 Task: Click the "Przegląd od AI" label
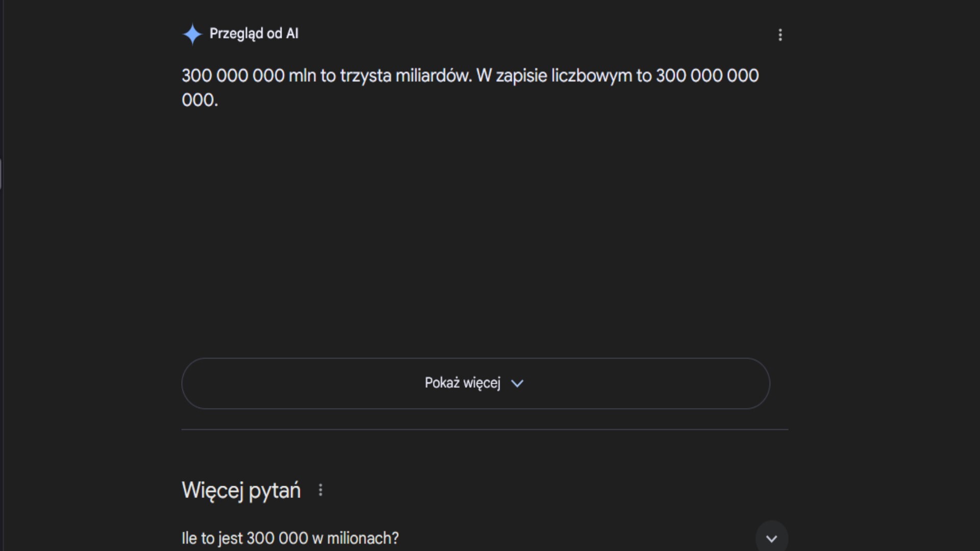[254, 34]
